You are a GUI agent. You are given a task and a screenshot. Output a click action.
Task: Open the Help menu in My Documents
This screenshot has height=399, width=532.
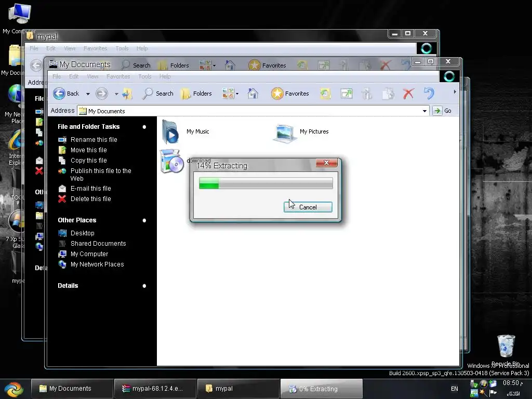click(x=165, y=76)
